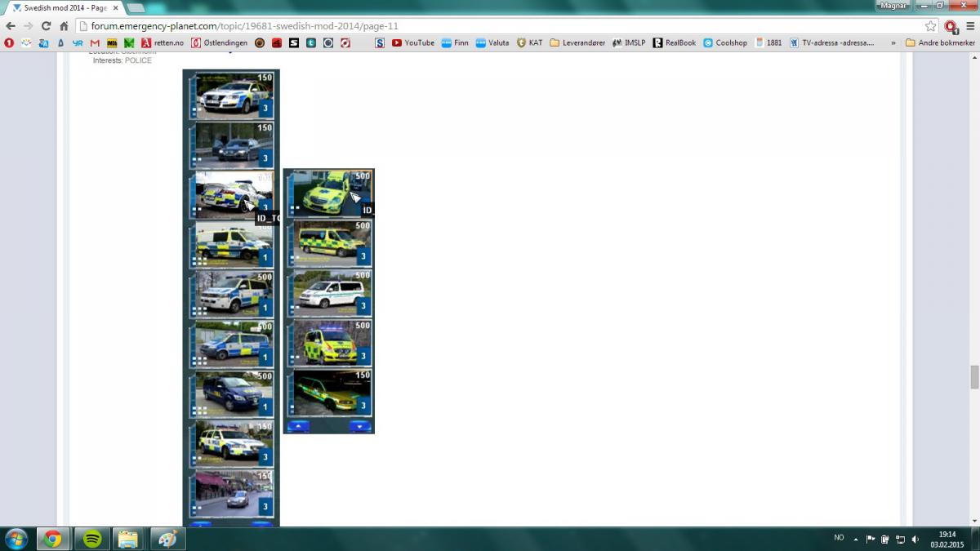Show hidden bookmarks with the double chevron
Image resolution: width=980 pixels, height=551 pixels.
893,42
